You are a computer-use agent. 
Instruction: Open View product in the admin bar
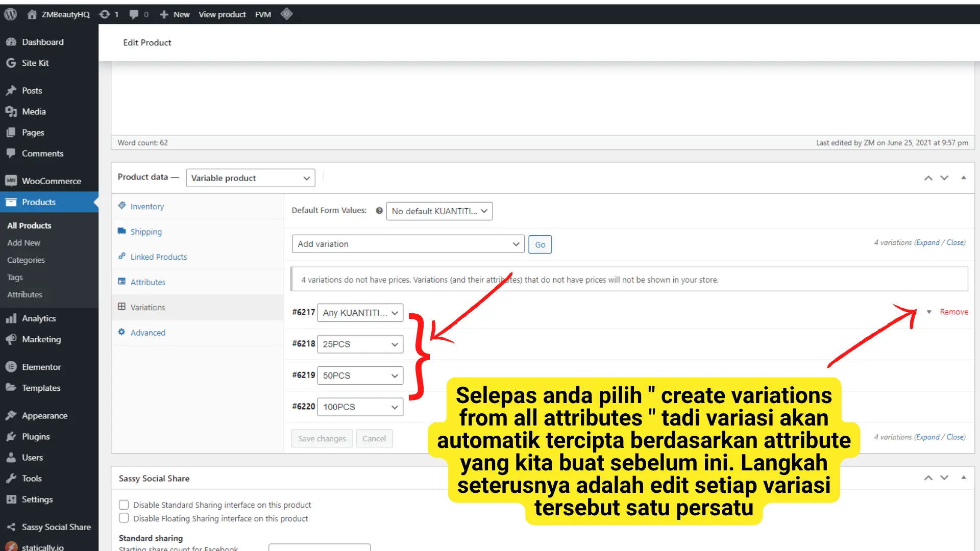[x=222, y=14]
